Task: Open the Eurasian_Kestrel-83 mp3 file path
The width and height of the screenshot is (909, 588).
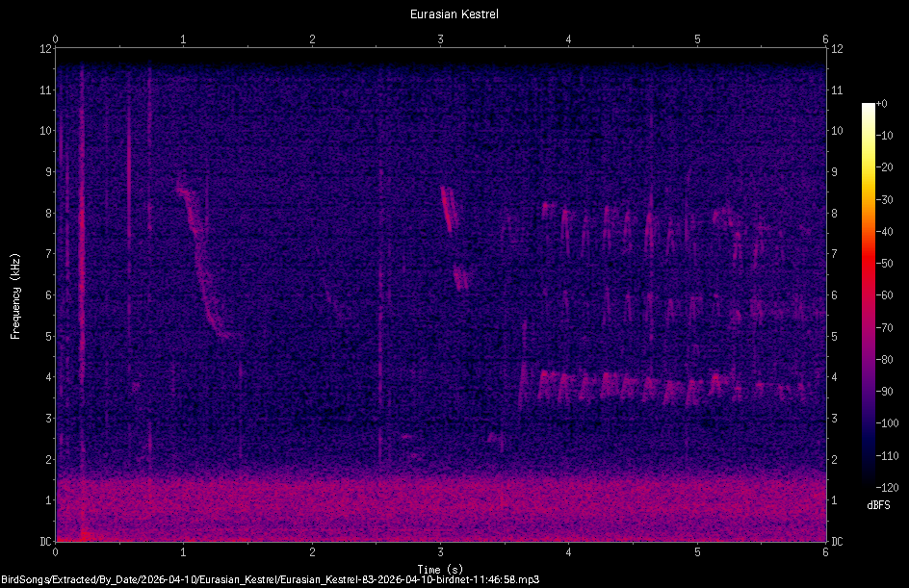Action: click(270, 580)
